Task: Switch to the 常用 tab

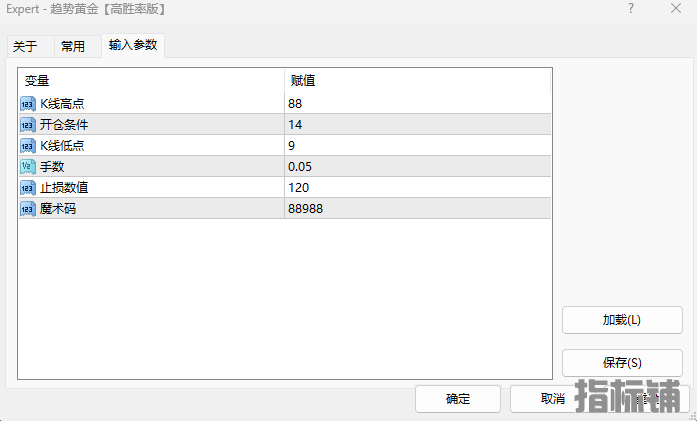Action: 73,46
